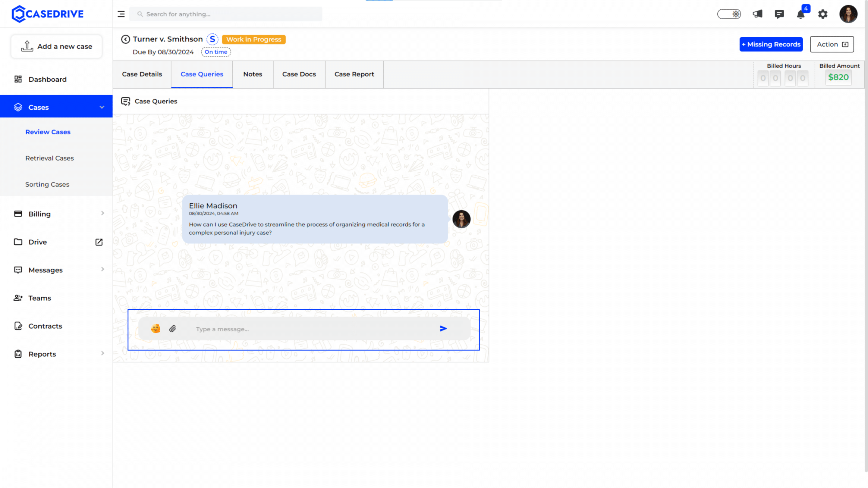Click the On time badge
This screenshot has height=488, width=868.
[216, 52]
